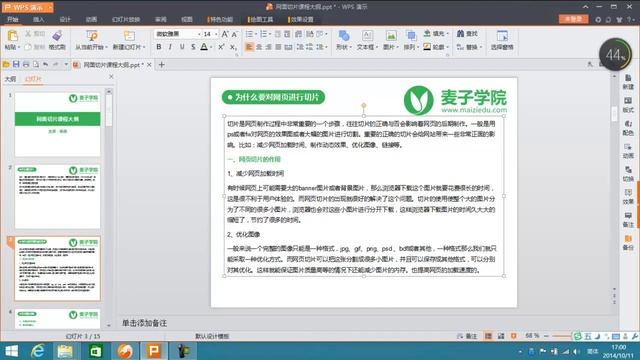This screenshot has height=360, width=640.
Task: Open the numbered list dropdown
Action: coord(269,34)
